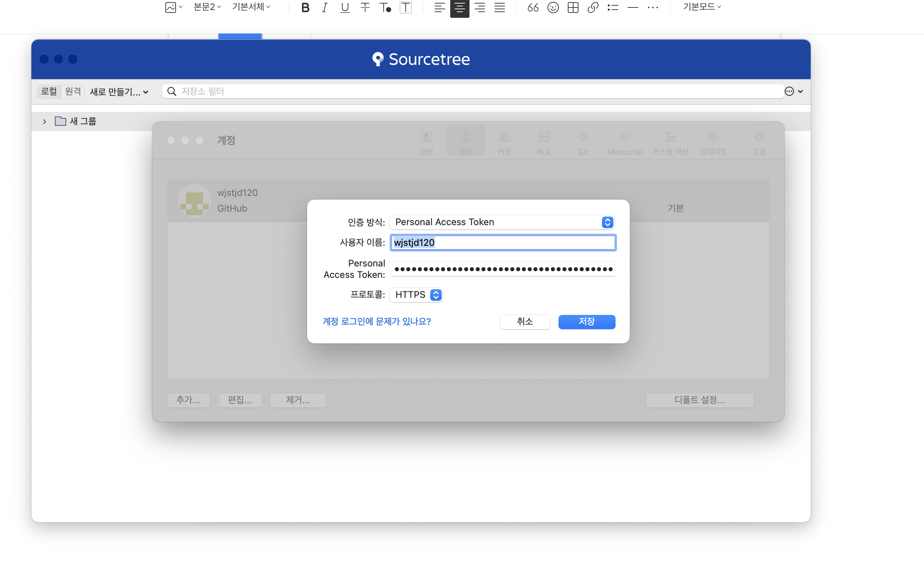Apply italic text formatting
Screen dimensions: 924x575
[x=325, y=7]
